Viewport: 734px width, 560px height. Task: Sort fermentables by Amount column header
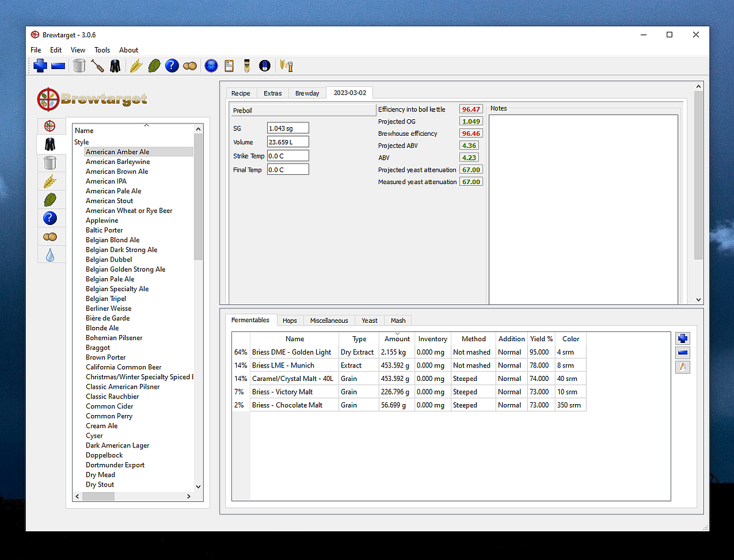pos(397,339)
